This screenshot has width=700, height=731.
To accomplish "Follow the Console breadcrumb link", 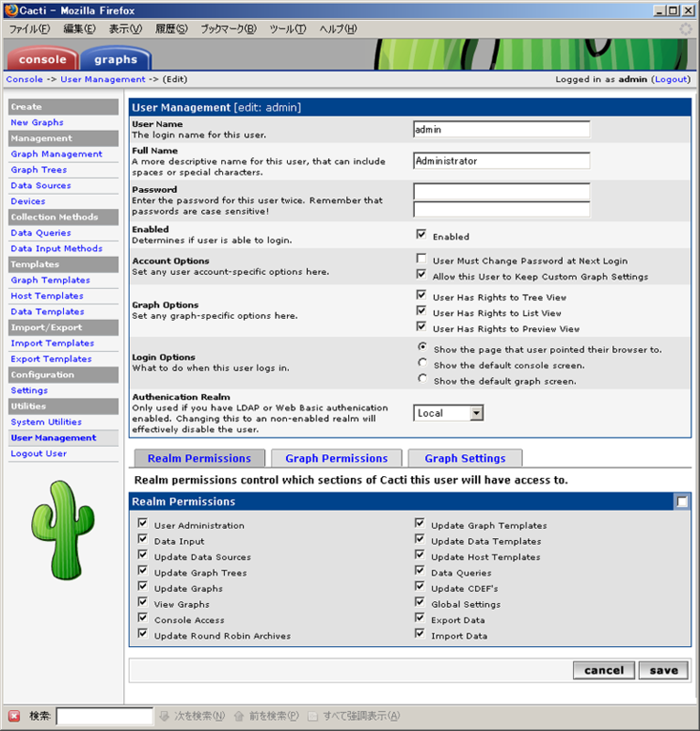I will click(x=25, y=79).
